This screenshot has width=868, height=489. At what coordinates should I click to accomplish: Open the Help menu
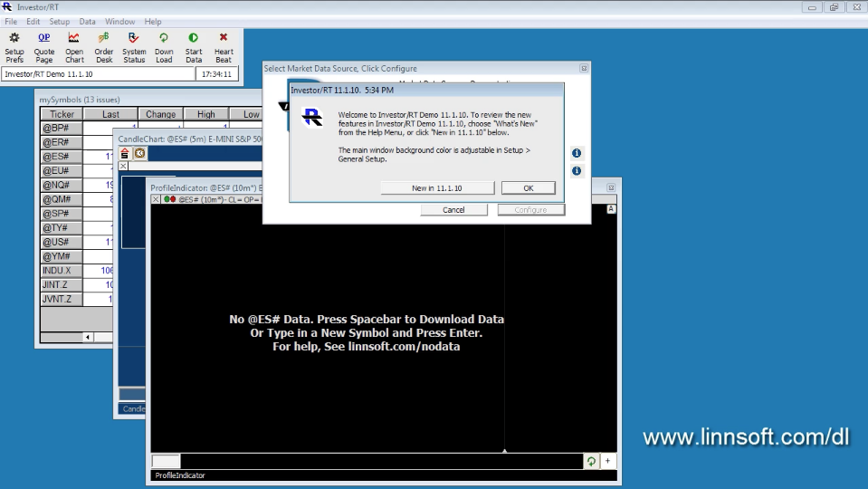pyautogui.click(x=153, y=22)
